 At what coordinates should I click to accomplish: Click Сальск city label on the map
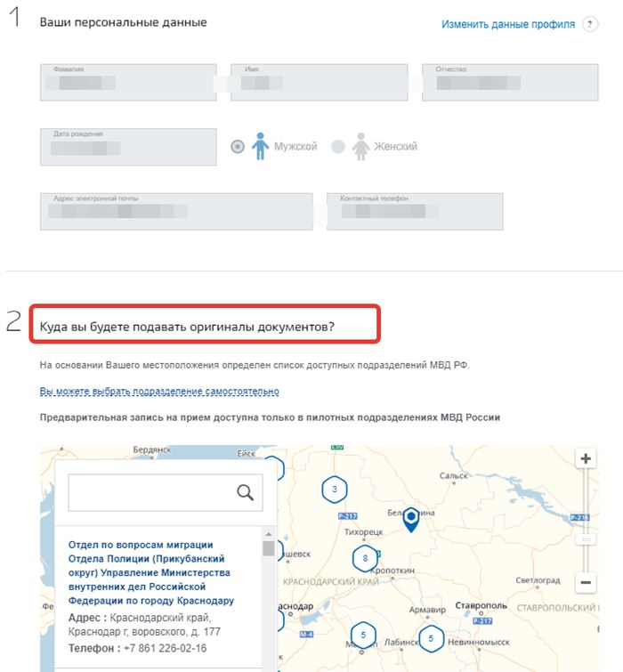[454, 475]
